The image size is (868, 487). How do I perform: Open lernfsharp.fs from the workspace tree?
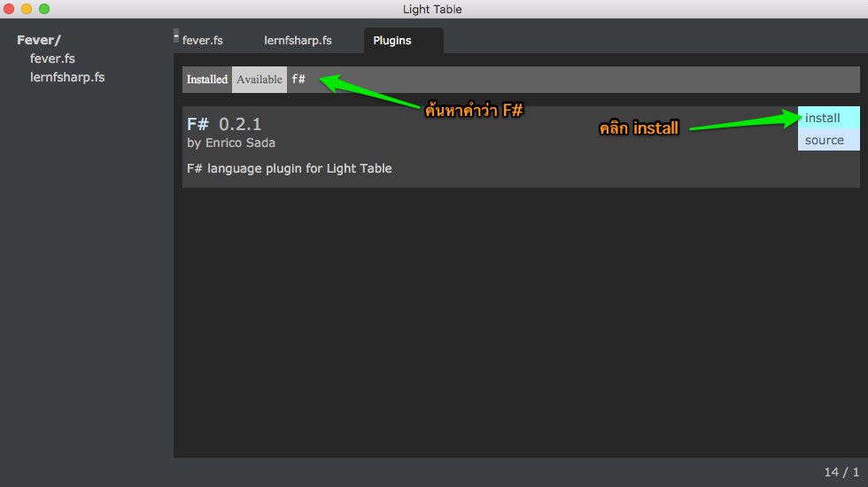[x=67, y=77]
